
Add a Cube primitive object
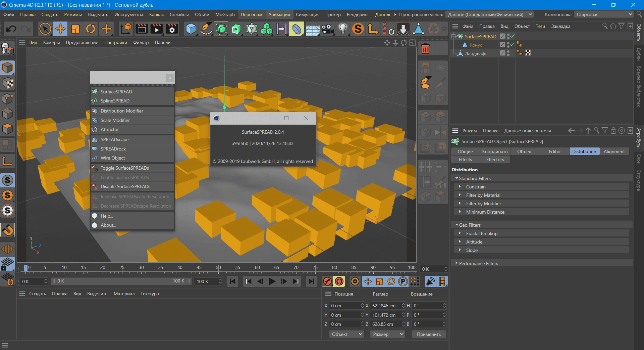point(191,29)
